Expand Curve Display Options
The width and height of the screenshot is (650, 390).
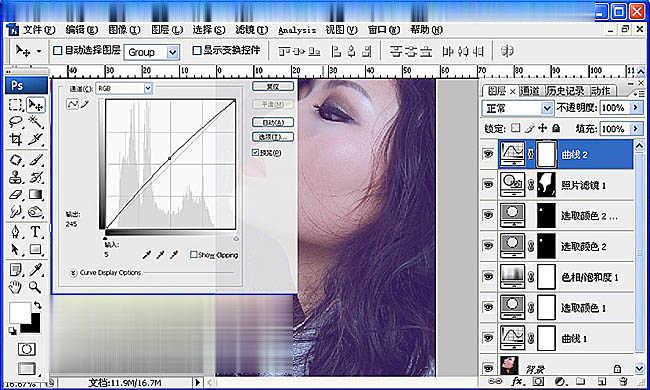(73, 273)
